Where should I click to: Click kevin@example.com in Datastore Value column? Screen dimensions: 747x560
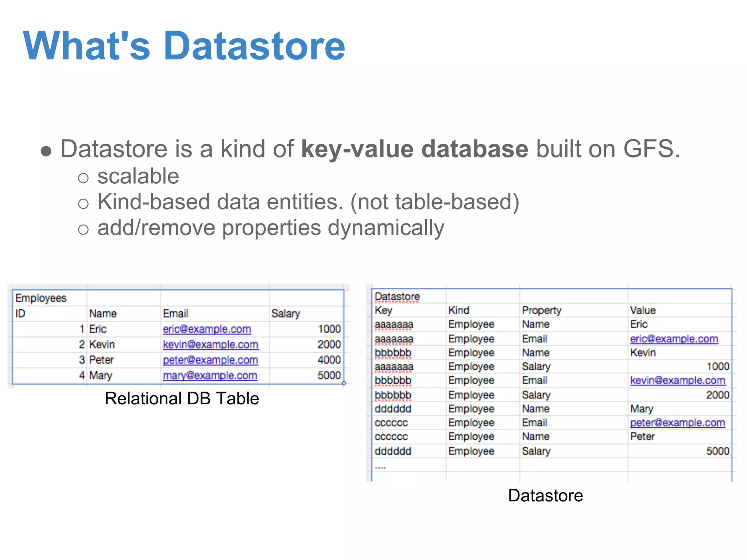click(x=677, y=380)
